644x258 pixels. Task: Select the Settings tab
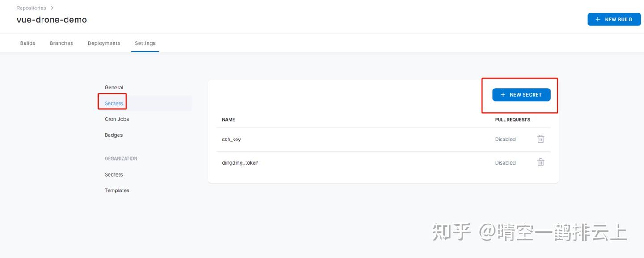[144, 43]
